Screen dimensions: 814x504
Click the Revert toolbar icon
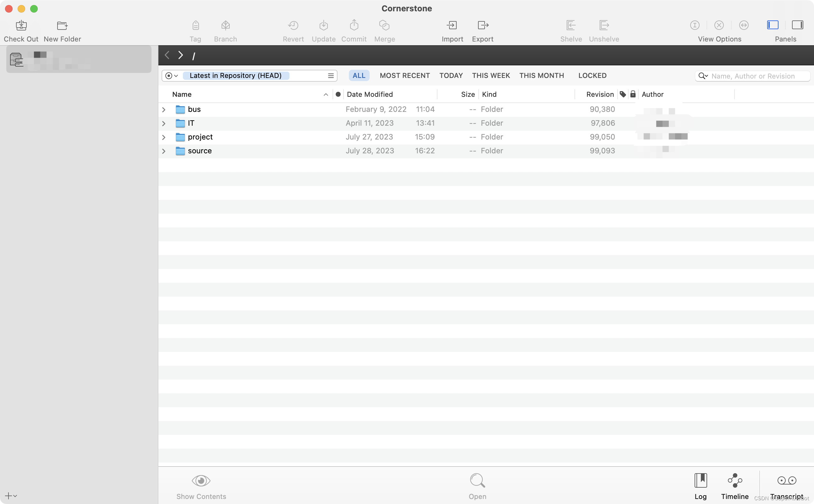pos(293,26)
